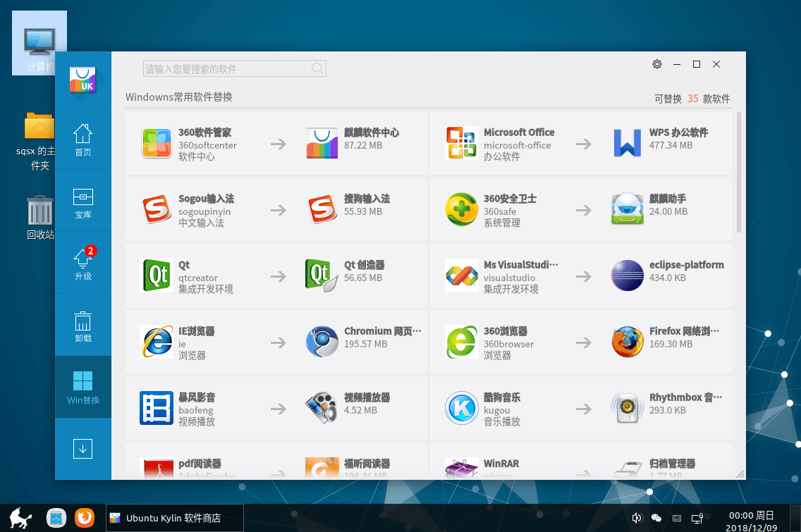Open the download tasks arrow icon
This screenshot has width=801, height=532.
point(82,449)
